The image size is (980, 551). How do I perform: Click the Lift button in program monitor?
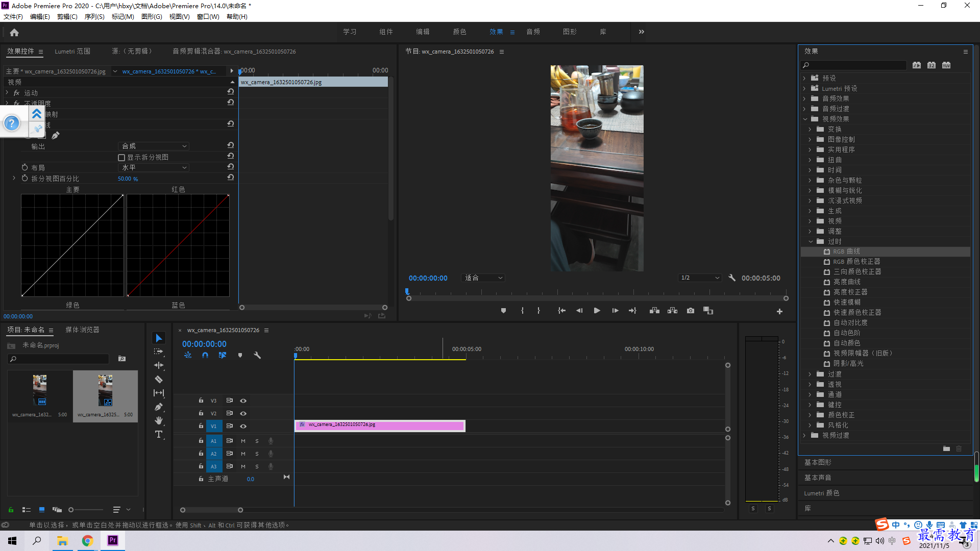point(654,311)
